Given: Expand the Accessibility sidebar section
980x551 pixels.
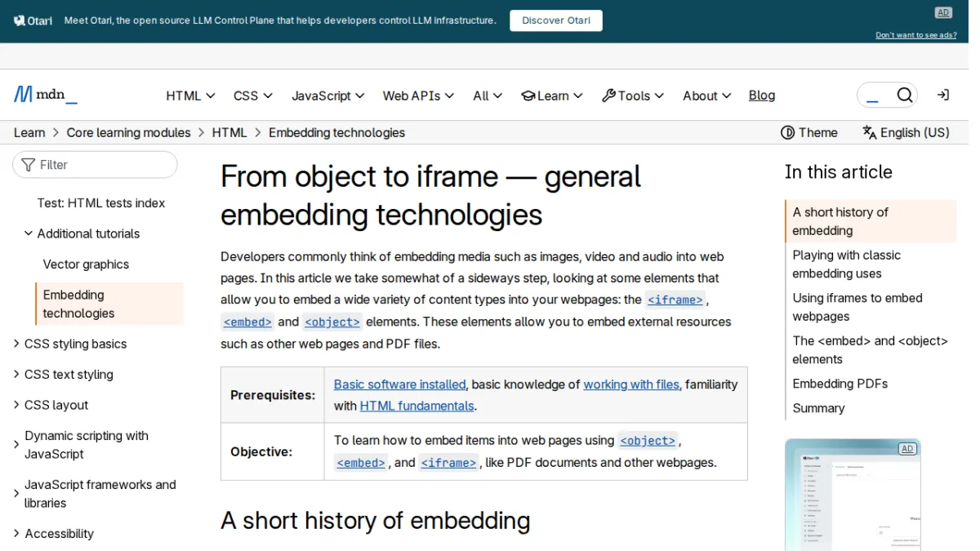Looking at the screenshot, I should click(x=16, y=534).
